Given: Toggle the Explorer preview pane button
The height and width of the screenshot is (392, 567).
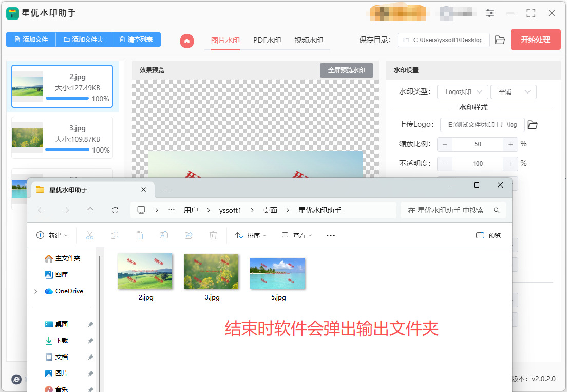Looking at the screenshot, I should click(x=488, y=235).
